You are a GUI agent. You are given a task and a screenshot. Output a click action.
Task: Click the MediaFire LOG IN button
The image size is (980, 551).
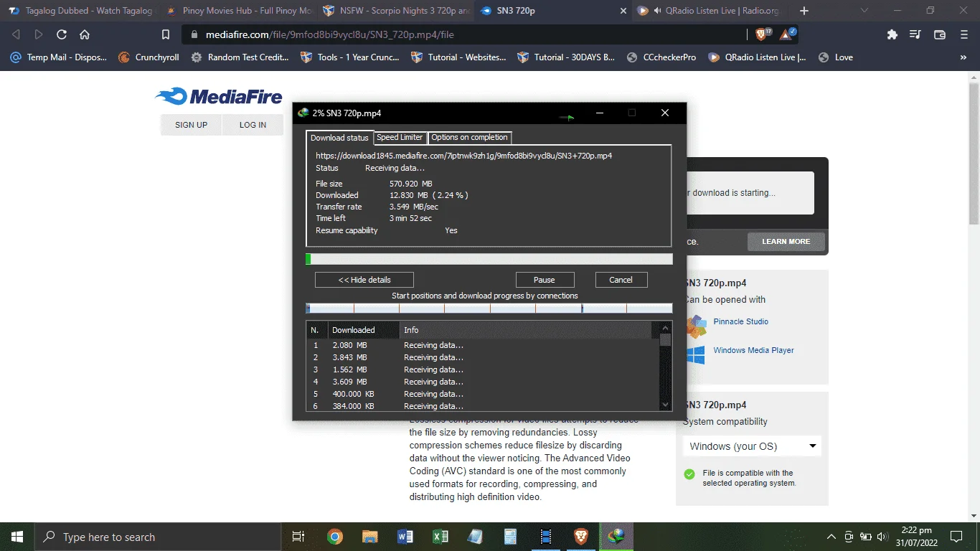[x=253, y=125]
